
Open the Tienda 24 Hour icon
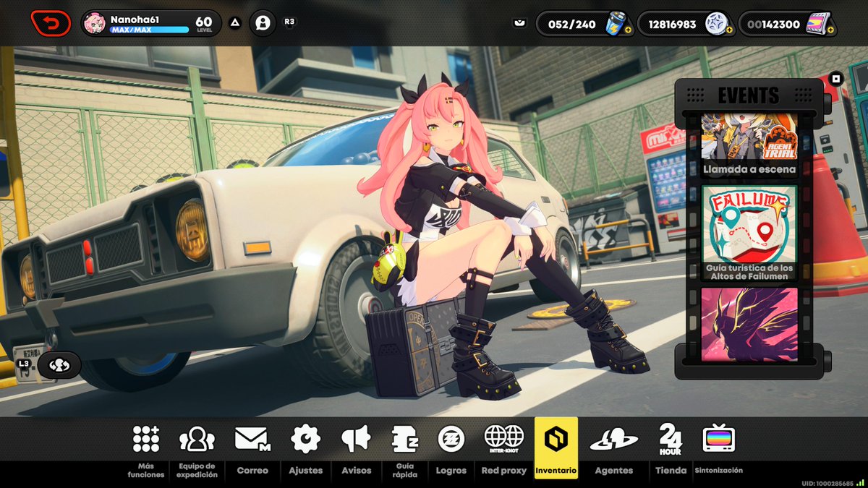coord(670,439)
